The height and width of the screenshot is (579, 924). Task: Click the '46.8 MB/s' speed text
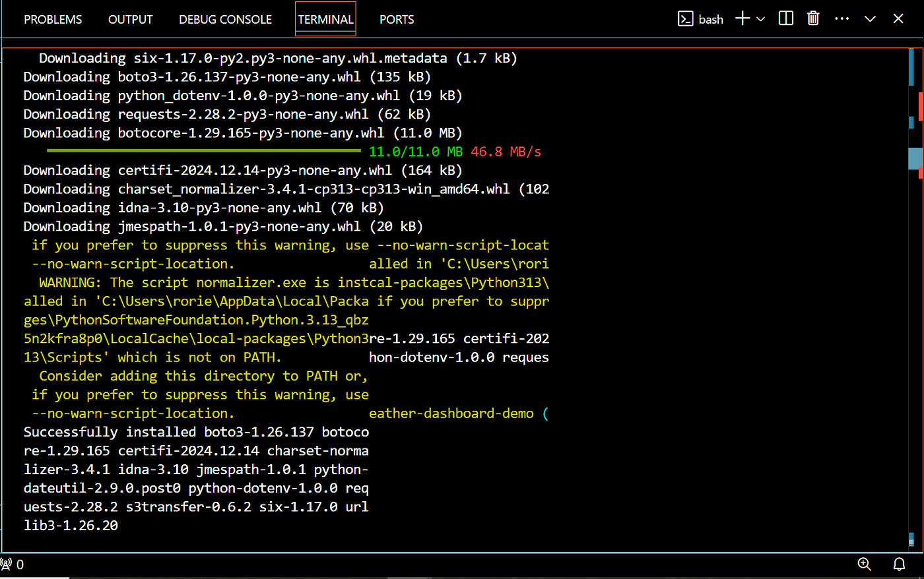point(506,152)
